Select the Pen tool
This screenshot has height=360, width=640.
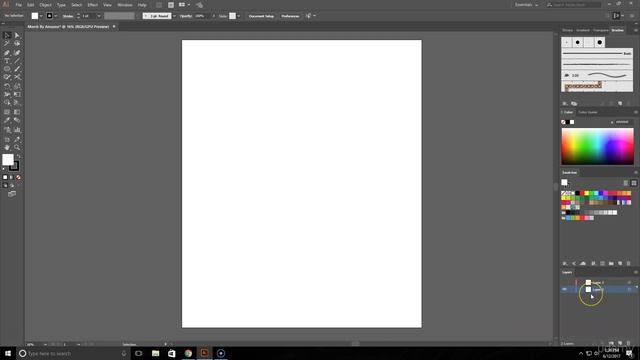point(7,53)
